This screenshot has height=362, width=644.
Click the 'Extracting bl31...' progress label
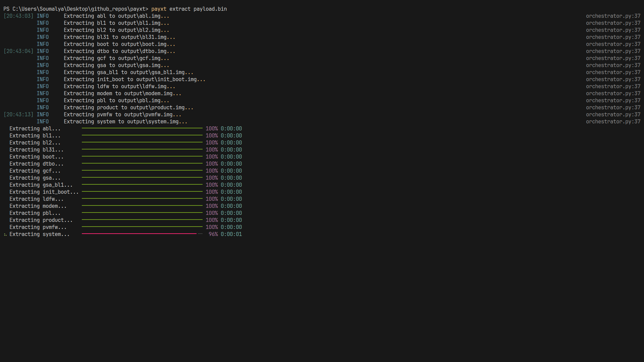point(37,150)
